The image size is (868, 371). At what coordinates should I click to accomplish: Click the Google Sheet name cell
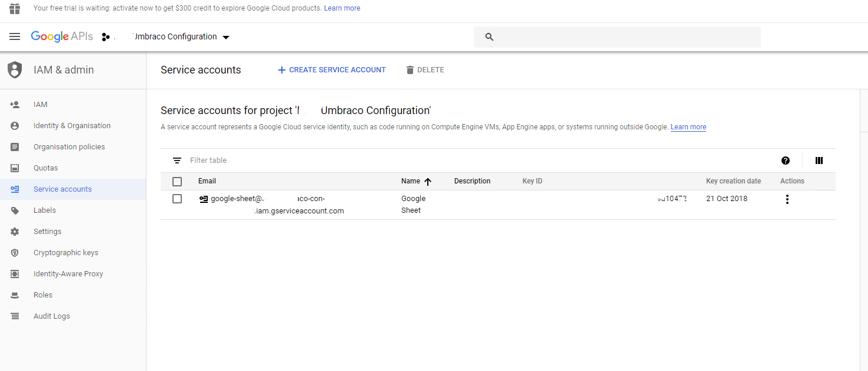414,205
